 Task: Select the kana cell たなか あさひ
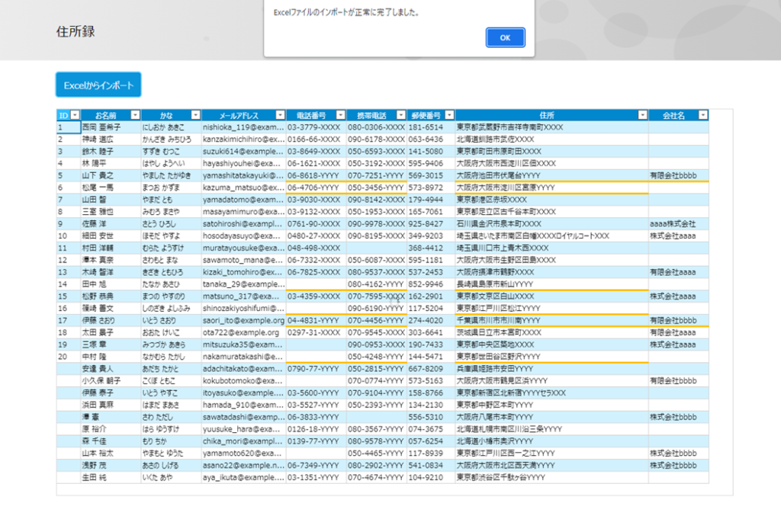coord(161,284)
